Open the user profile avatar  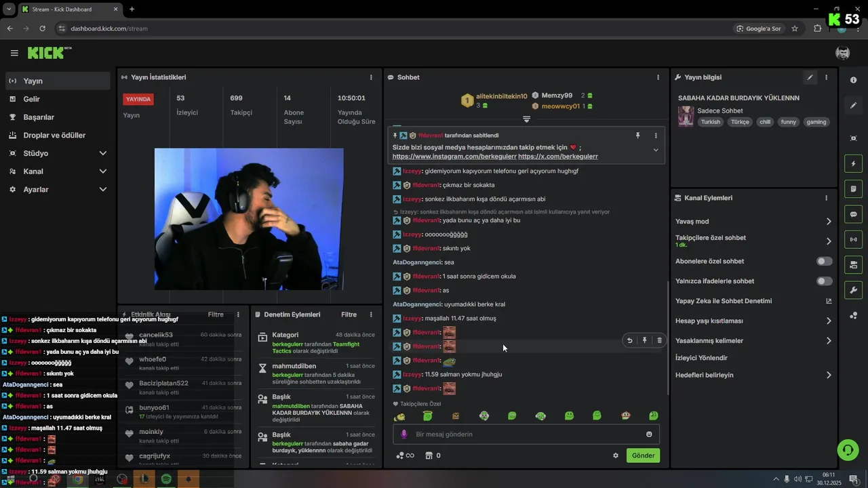[843, 53]
